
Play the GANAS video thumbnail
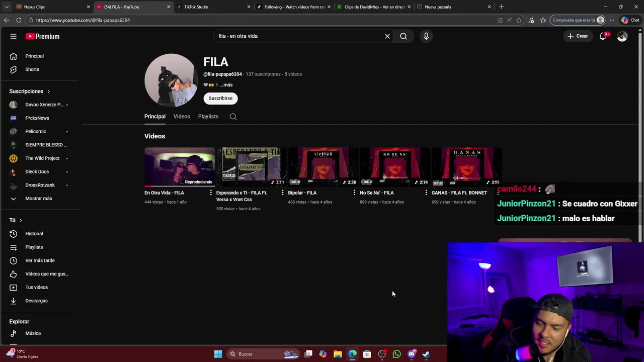click(467, 167)
